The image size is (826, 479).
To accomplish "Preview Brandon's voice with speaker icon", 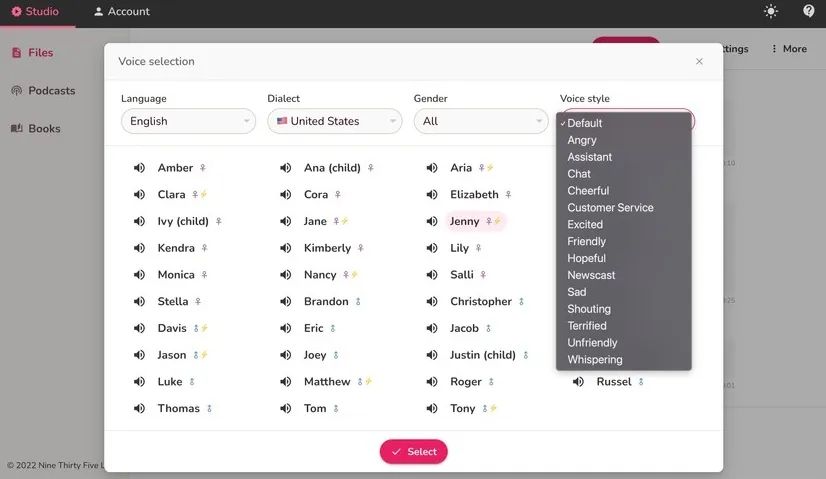I will click(286, 301).
